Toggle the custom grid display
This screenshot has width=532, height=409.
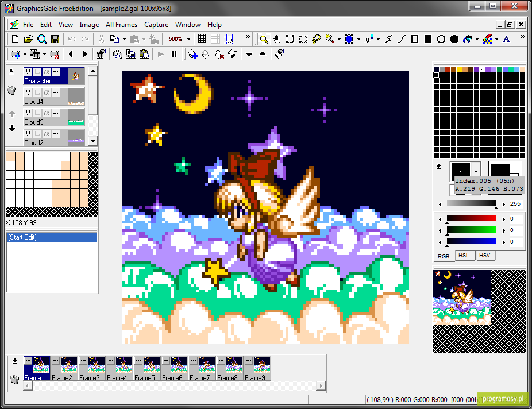[x=215, y=39]
